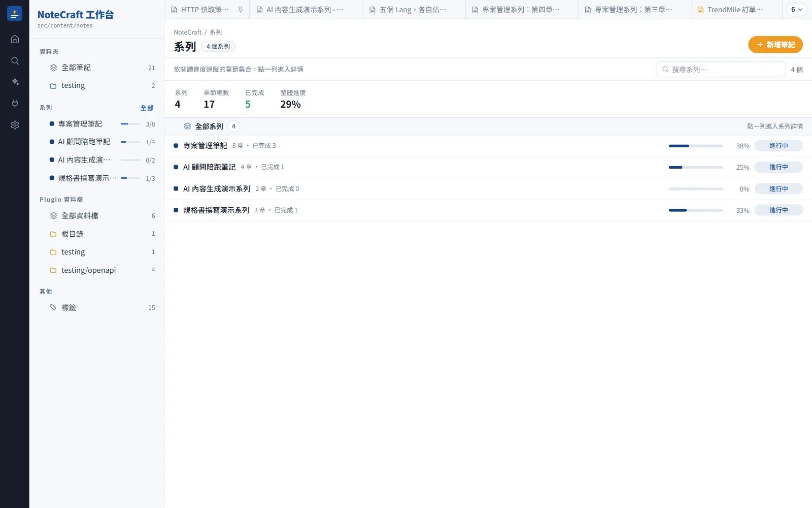Click the 新增筆記 button
Viewport: 812px width, 508px height.
775,45
